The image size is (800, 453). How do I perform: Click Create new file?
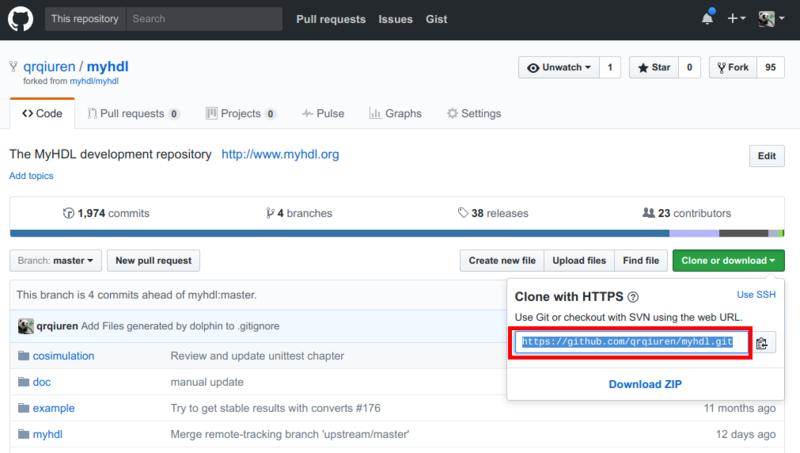502,261
